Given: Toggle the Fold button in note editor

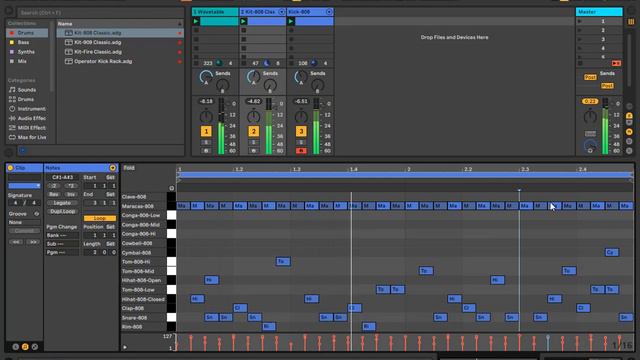Looking at the screenshot, I should click(129, 168).
